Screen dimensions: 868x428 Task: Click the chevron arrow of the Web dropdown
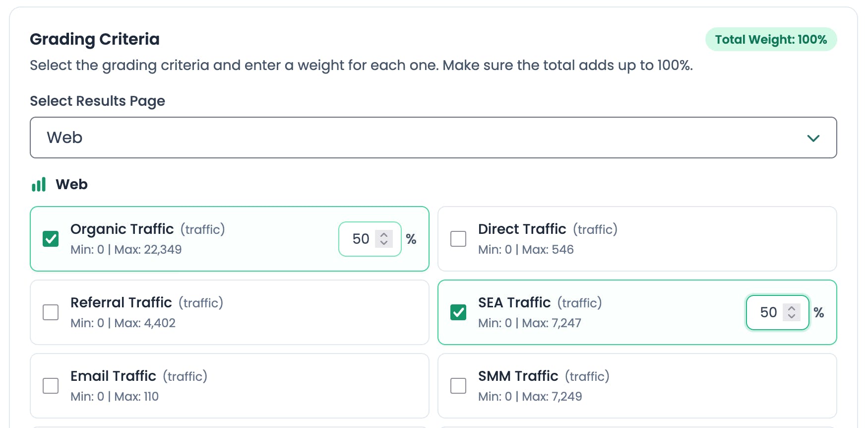813,138
